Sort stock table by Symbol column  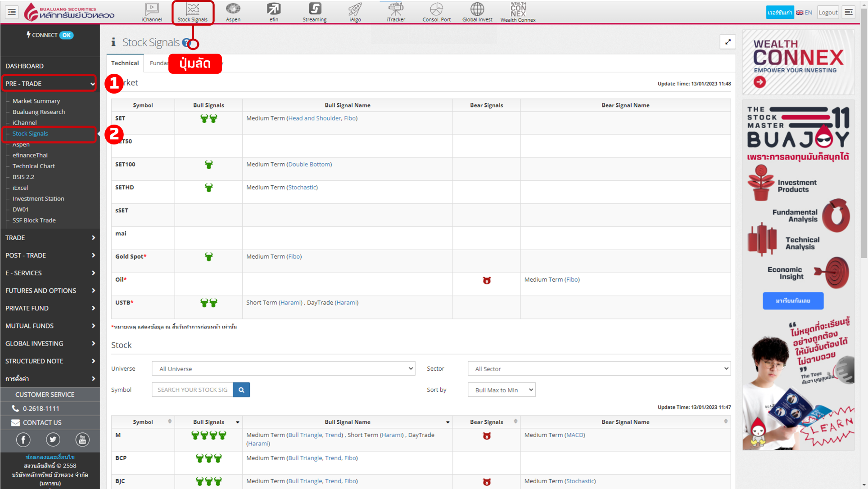click(143, 422)
